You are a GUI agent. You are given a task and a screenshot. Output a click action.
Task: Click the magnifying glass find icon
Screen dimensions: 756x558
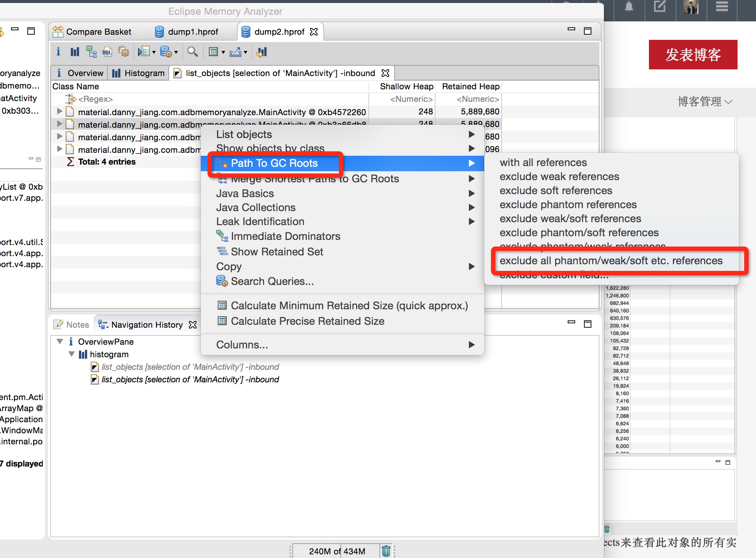pyautogui.click(x=192, y=52)
